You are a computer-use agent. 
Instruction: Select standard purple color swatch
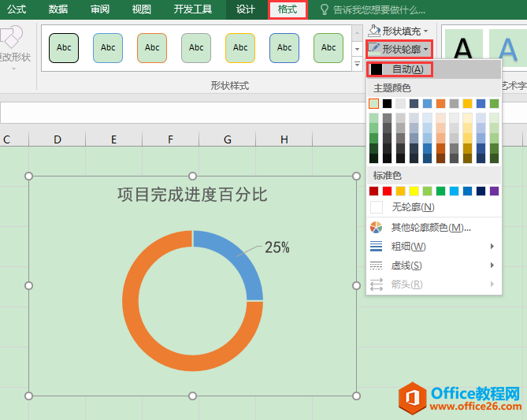[495, 191]
